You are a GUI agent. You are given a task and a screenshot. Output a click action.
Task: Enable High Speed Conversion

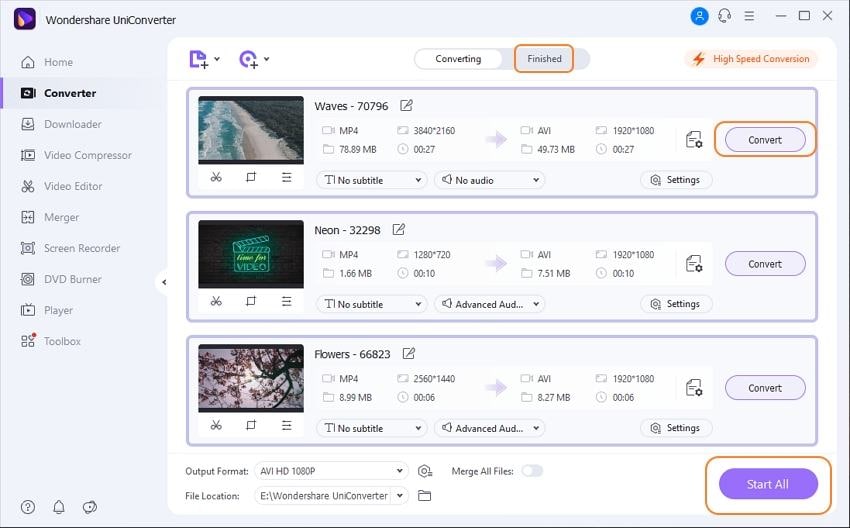(x=751, y=59)
